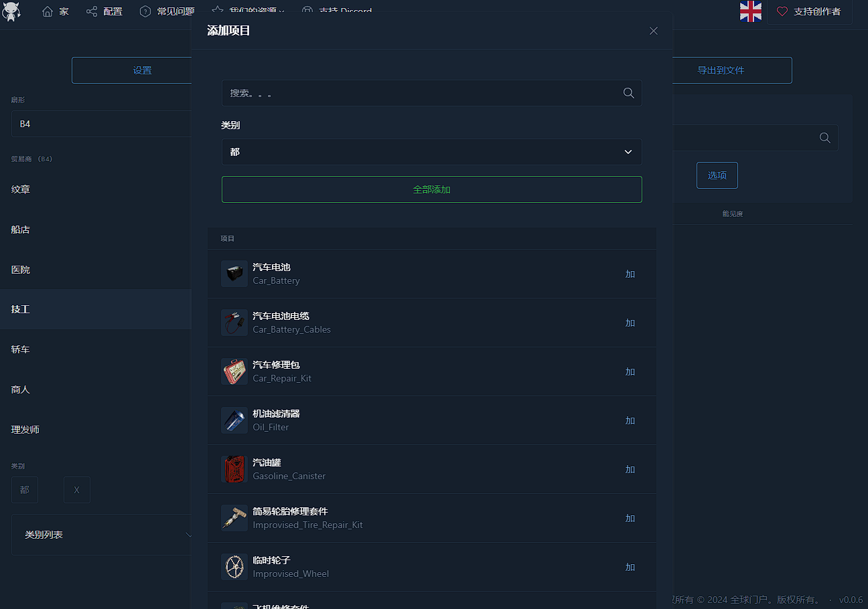Image resolution: width=868 pixels, height=609 pixels.
Task: Click the 支持创作者 button
Action: click(810, 11)
